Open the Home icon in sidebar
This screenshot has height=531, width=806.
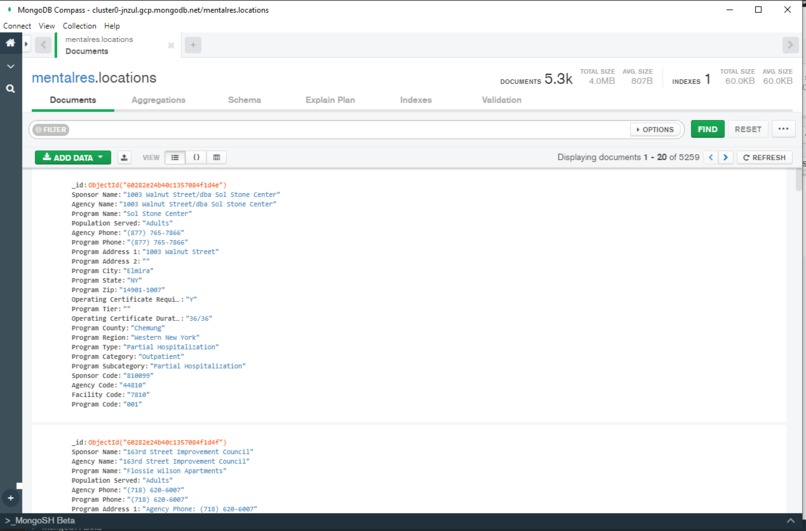[10, 43]
